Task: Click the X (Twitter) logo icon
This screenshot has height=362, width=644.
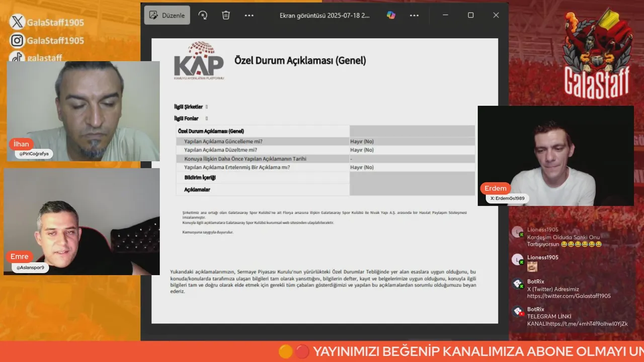Action: point(18,22)
